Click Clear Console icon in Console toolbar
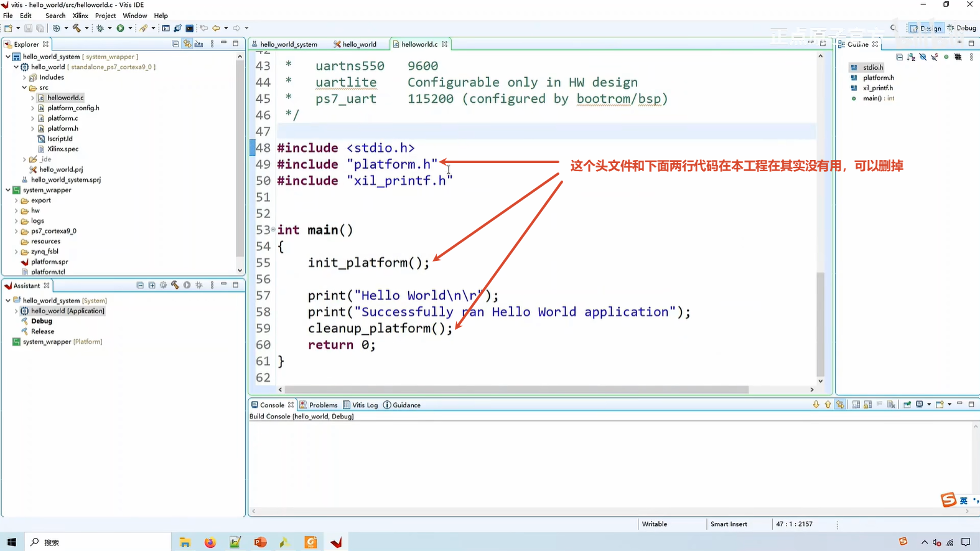980x551 pixels. (892, 405)
